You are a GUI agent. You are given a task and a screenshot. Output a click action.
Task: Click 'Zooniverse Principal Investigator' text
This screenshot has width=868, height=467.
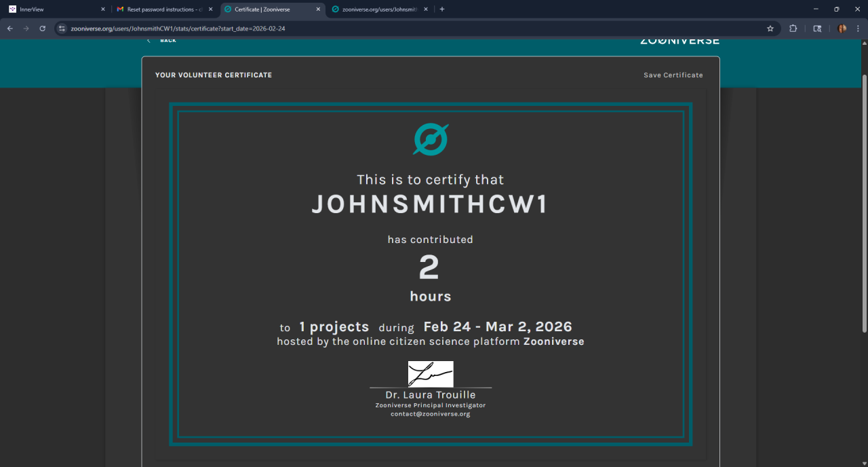click(431, 405)
